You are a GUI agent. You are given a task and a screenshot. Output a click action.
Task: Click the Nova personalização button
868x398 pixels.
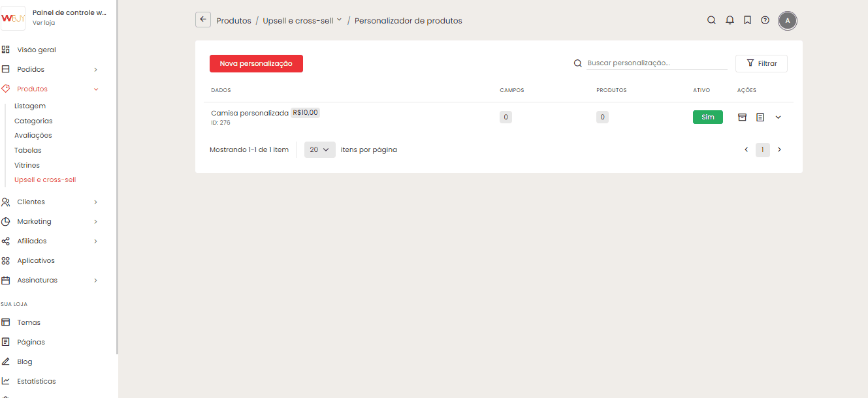coord(256,63)
